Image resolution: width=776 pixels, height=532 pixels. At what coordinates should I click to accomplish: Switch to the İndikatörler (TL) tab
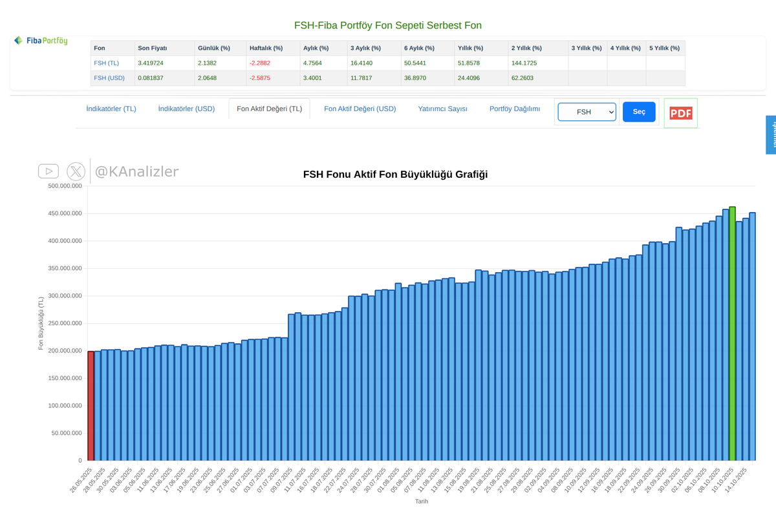coord(111,109)
